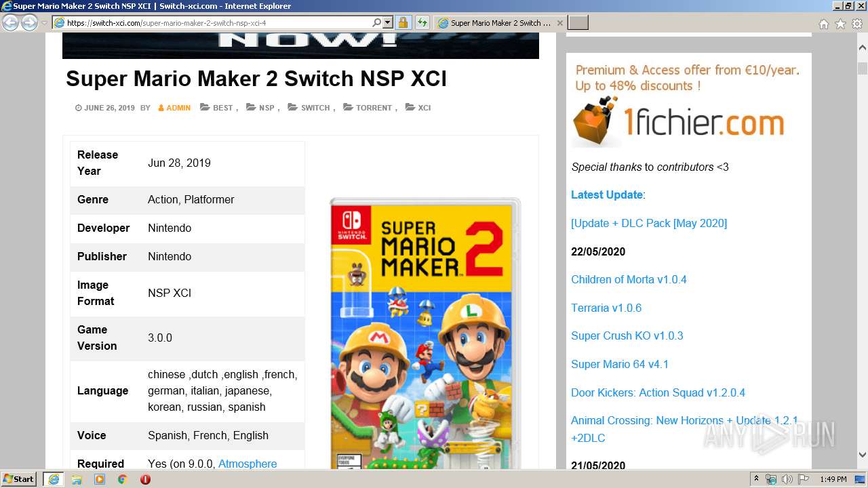Open Update + DLC Pack May 2020 link

(649, 223)
